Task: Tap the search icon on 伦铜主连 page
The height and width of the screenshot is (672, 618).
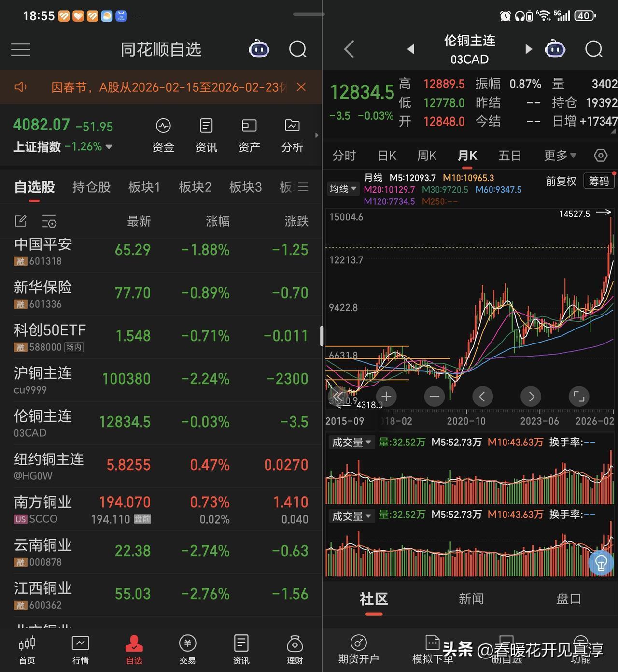Action: [593, 49]
